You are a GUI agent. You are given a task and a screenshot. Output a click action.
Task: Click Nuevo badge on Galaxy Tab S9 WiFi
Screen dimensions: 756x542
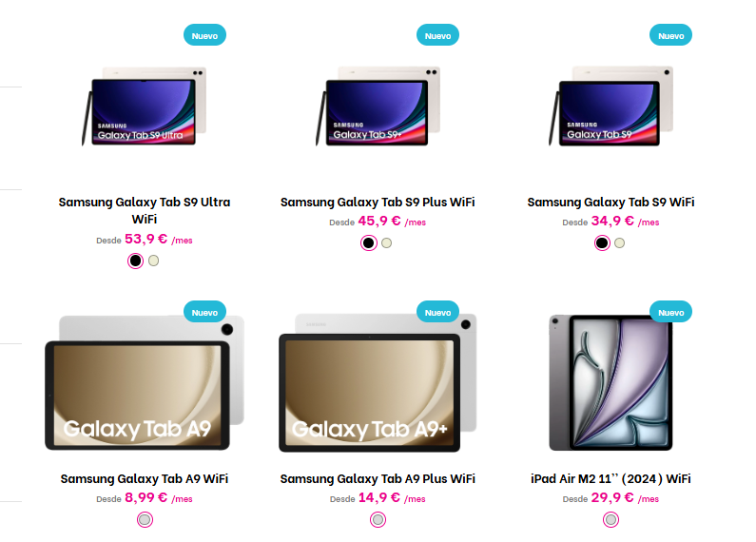tap(670, 35)
